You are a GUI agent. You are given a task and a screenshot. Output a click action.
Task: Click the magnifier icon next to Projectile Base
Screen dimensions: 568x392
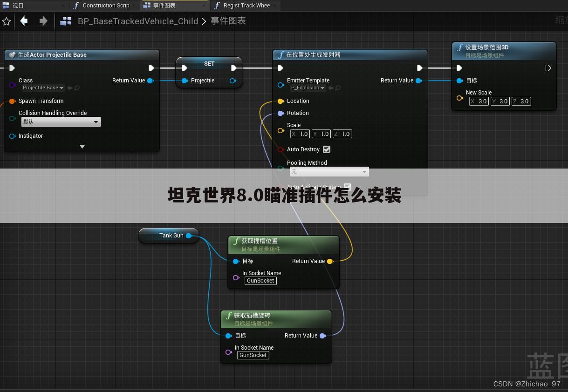coord(77,88)
